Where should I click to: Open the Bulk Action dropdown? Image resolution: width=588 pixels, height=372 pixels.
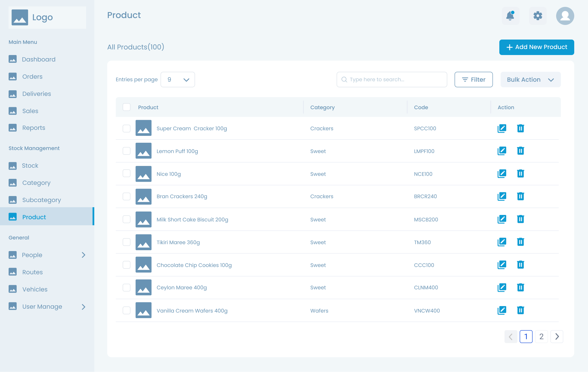pos(530,79)
